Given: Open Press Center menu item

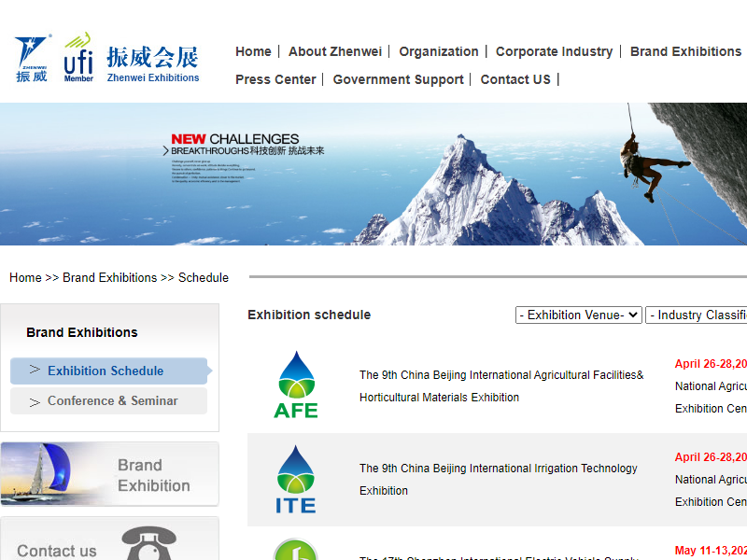Looking at the screenshot, I should click(x=275, y=79).
